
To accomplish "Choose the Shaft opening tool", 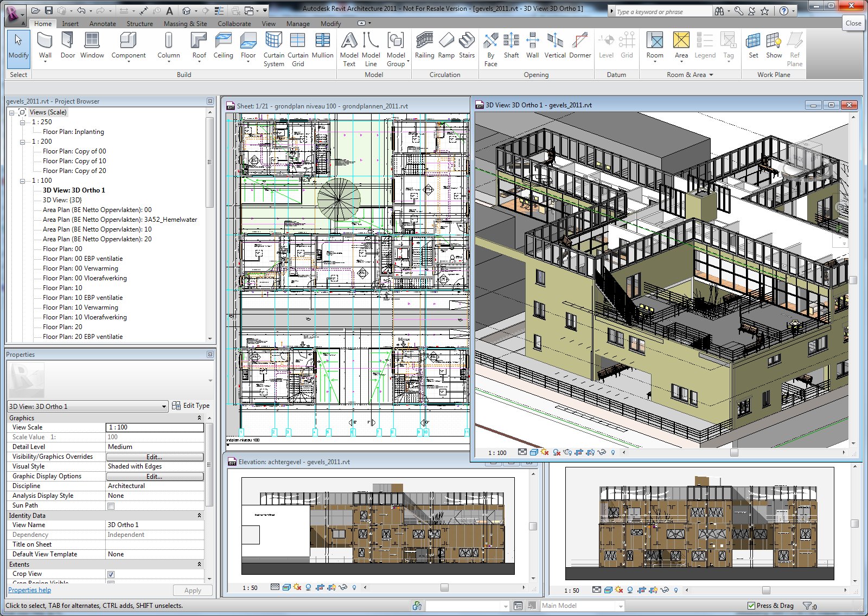I will click(x=511, y=45).
